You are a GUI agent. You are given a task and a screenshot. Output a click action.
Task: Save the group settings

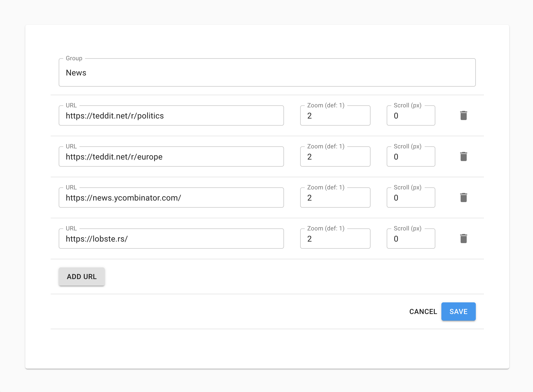(x=458, y=311)
